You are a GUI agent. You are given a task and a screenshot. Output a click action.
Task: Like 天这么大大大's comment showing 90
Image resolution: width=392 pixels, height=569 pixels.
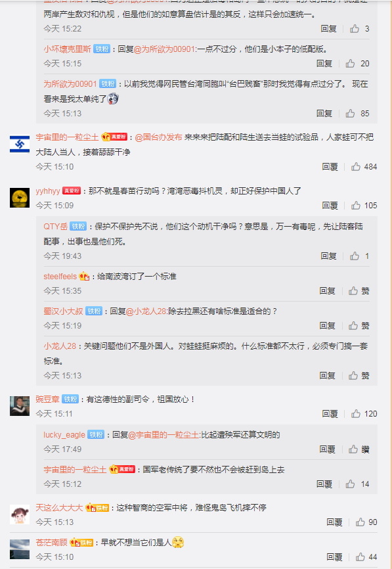[366, 522]
